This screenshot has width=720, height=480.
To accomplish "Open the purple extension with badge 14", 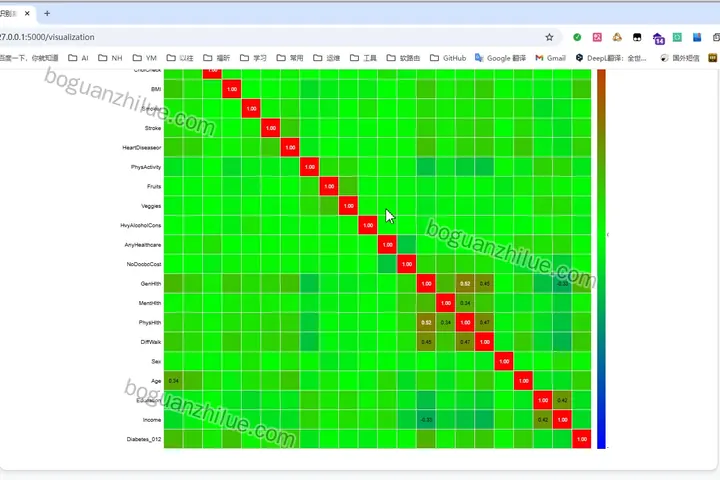I will click(658, 39).
